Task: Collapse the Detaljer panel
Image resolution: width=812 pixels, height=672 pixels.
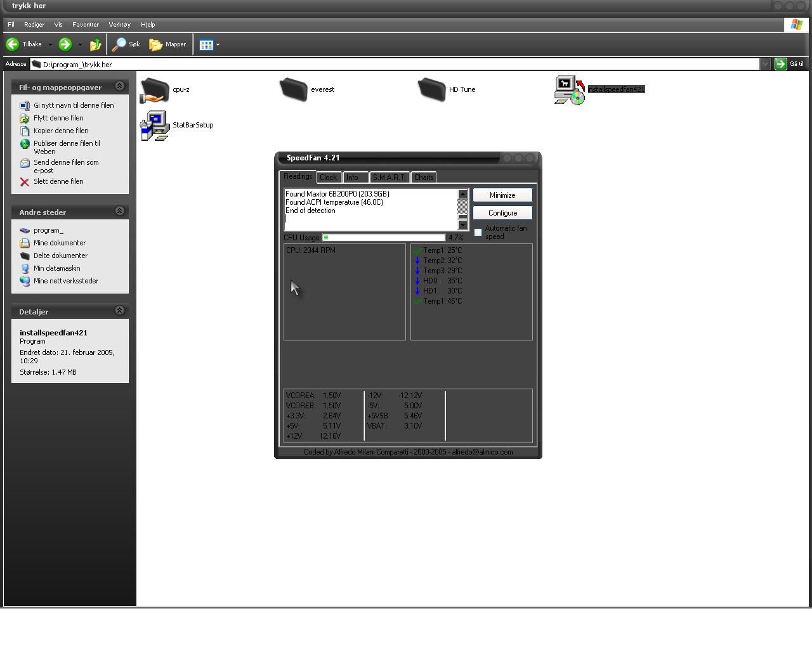Action: click(119, 311)
